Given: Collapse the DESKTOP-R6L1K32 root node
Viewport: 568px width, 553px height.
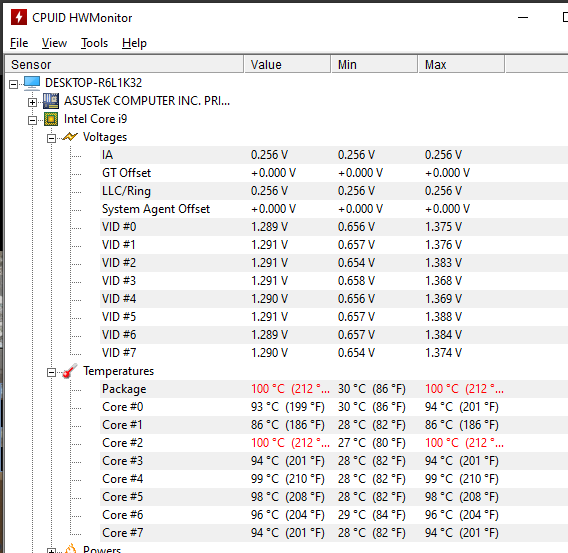Looking at the screenshot, I should coord(13,84).
